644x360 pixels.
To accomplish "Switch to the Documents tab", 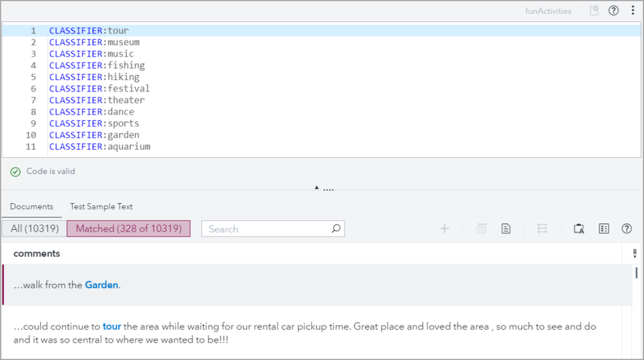I will (32, 206).
